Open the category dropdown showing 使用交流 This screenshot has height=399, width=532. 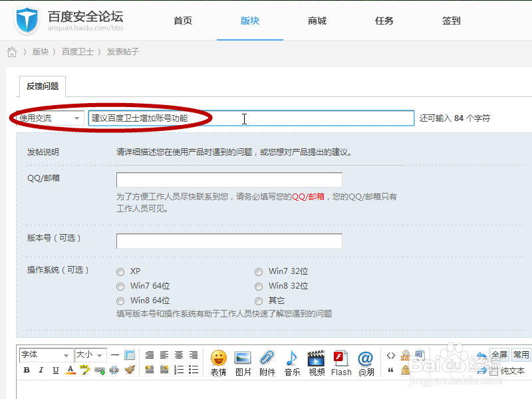pos(47,118)
